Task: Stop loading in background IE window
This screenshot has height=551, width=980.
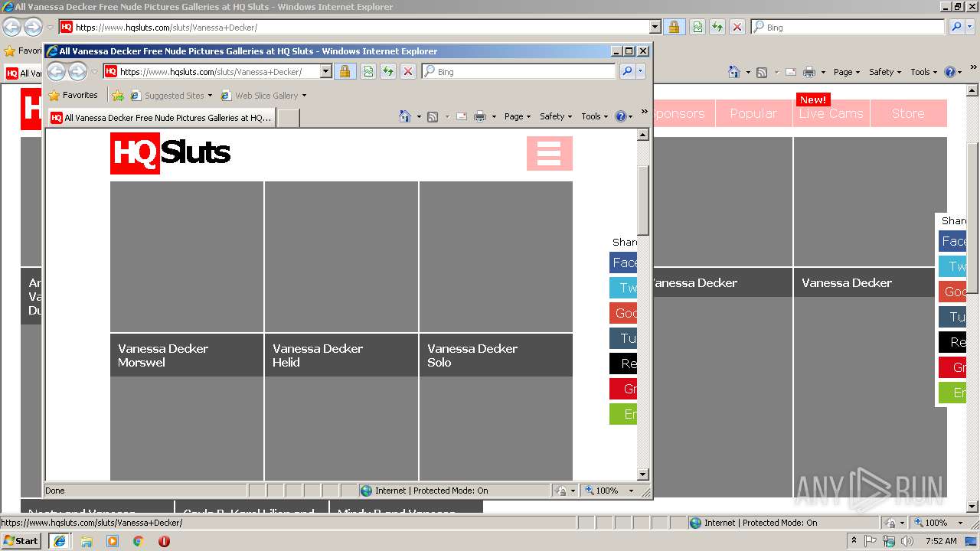Action: click(737, 27)
